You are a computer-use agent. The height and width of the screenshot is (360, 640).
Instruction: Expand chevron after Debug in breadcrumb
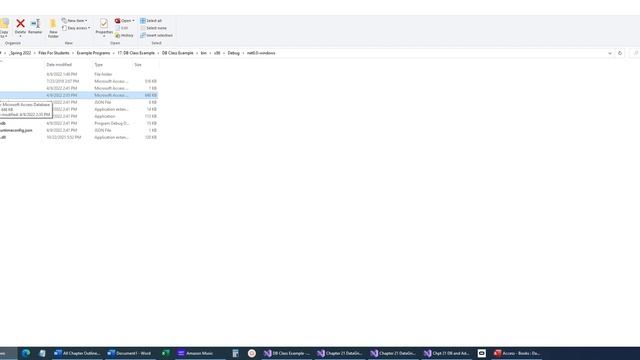(243, 53)
